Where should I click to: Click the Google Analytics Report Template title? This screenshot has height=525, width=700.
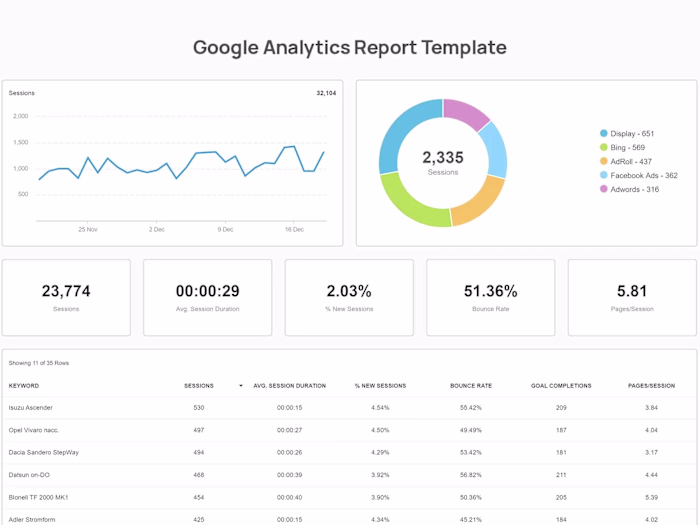tap(350, 47)
